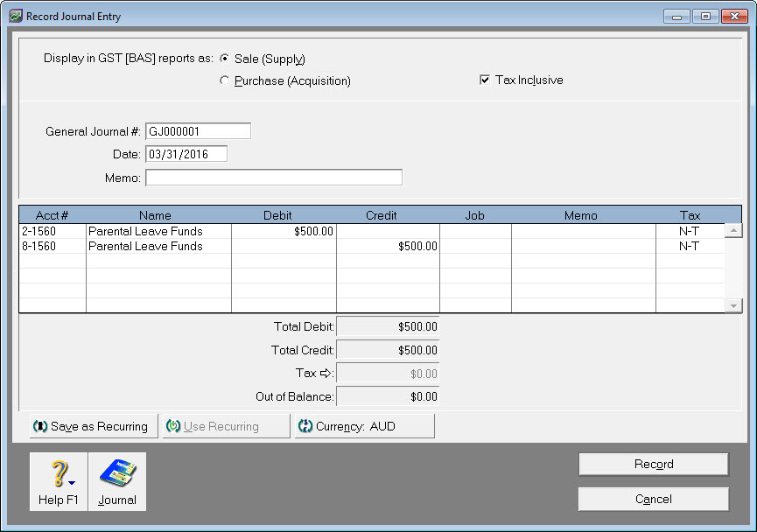Open the Currency: AUD selector
Viewport: 757px width, 532px height.
[364, 426]
